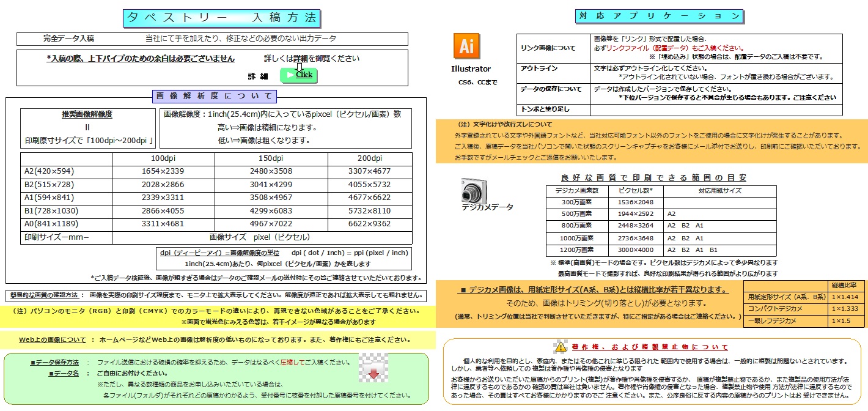
Task: Select the cell 2028×2866
Action: [163, 185]
